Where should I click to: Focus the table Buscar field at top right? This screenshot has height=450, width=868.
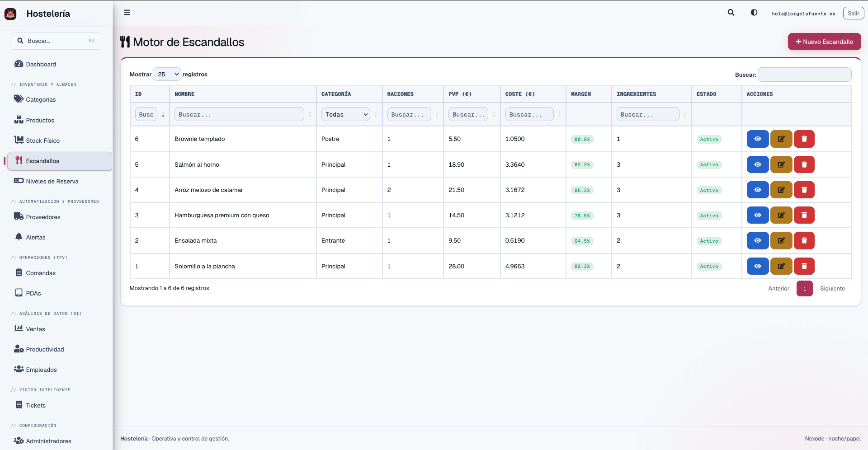pyautogui.click(x=804, y=75)
